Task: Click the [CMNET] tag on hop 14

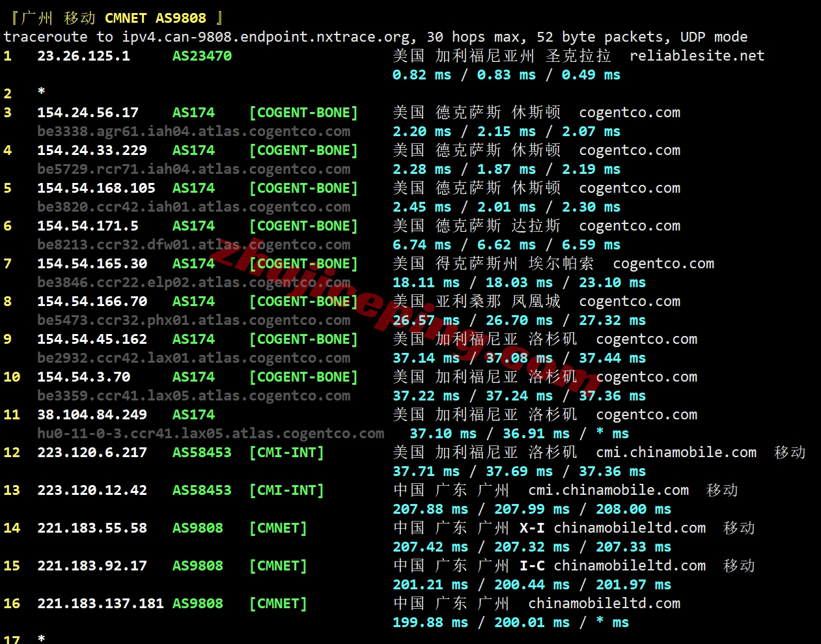Action: [x=278, y=528]
